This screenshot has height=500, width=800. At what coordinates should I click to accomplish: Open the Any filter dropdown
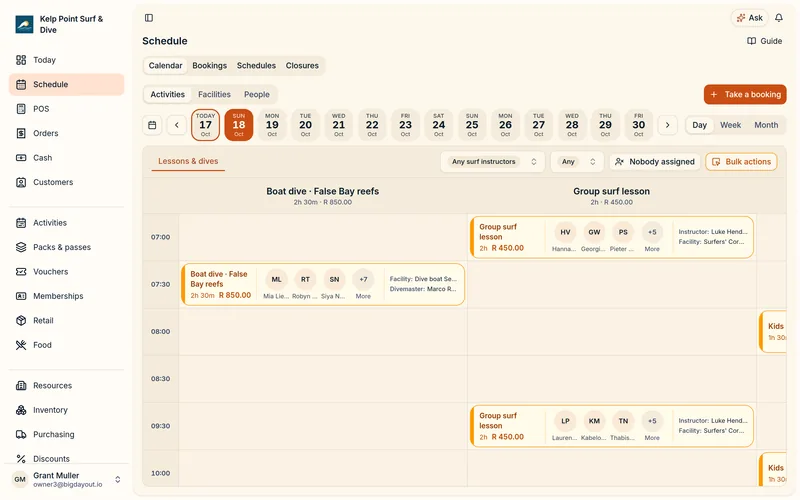[x=577, y=162]
